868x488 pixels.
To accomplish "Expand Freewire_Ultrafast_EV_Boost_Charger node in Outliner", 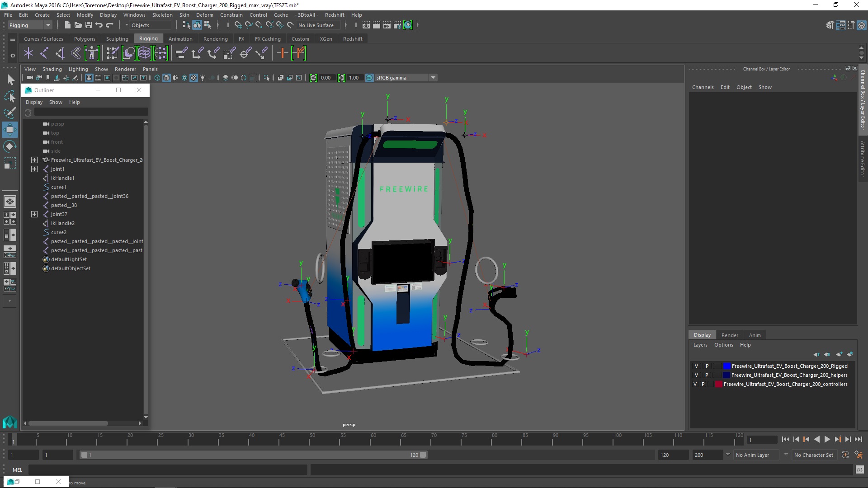I will tap(34, 160).
